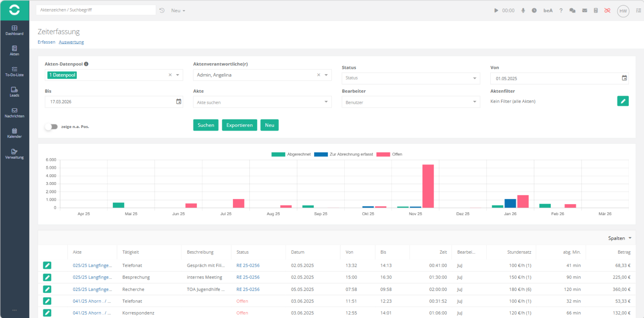Toggle Offen series in chart legend
The image size is (644, 318).
[389, 154]
